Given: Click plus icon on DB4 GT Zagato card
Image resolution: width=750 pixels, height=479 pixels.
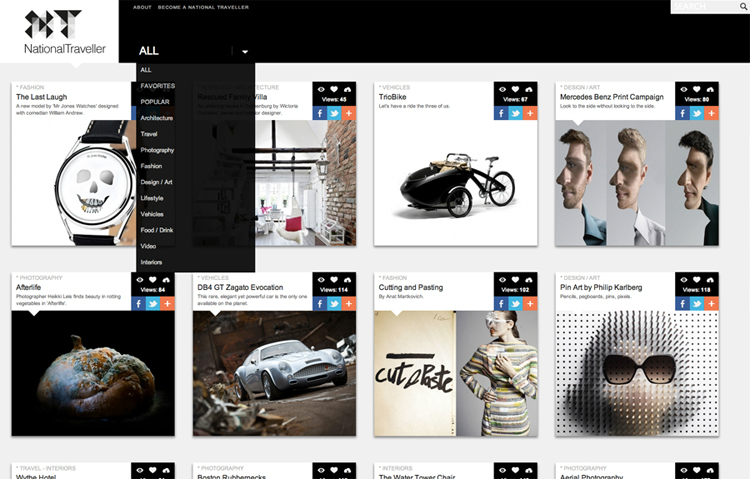Looking at the screenshot, I should tap(349, 304).
